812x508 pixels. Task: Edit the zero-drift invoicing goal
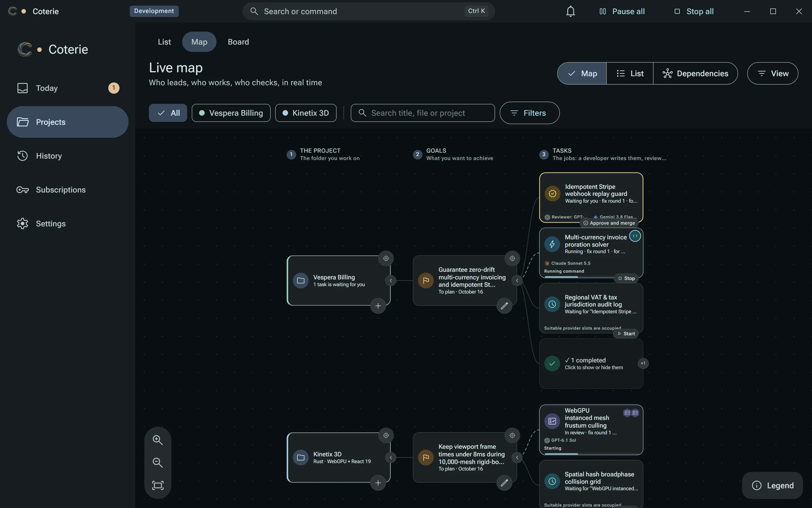(x=504, y=306)
